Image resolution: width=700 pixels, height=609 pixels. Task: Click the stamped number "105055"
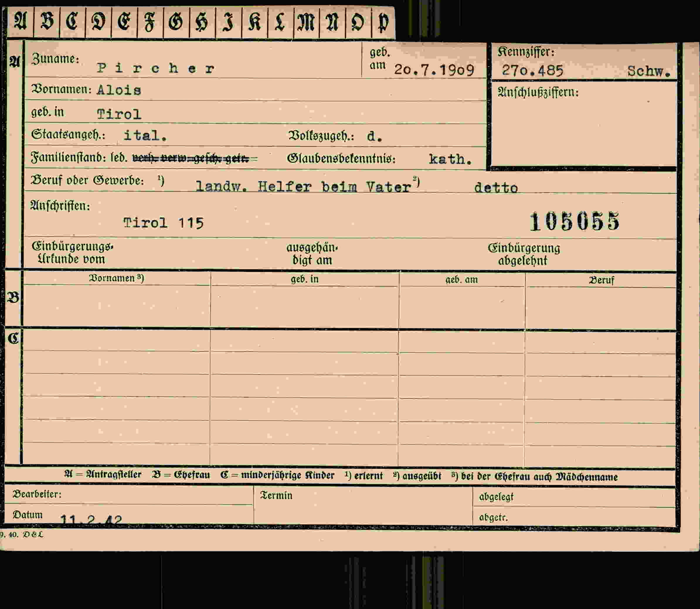tap(575, 221)
